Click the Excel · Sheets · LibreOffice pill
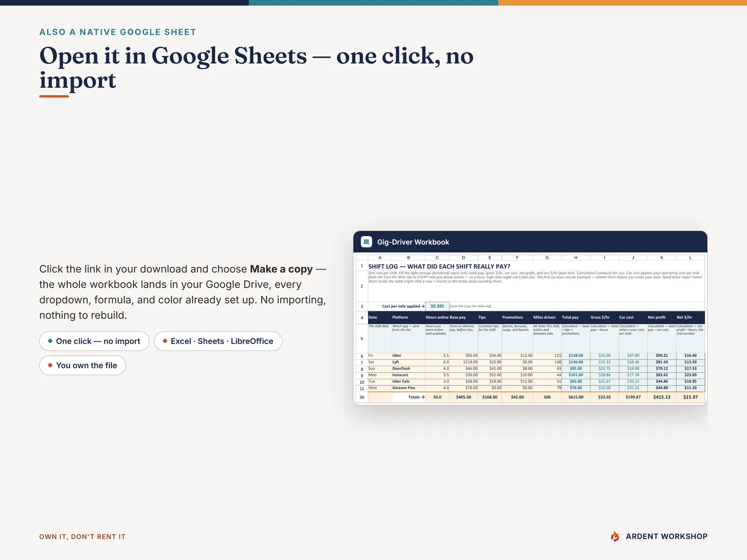Image resolution: width=747 pixels, height=560 pixels. (218, 341)
